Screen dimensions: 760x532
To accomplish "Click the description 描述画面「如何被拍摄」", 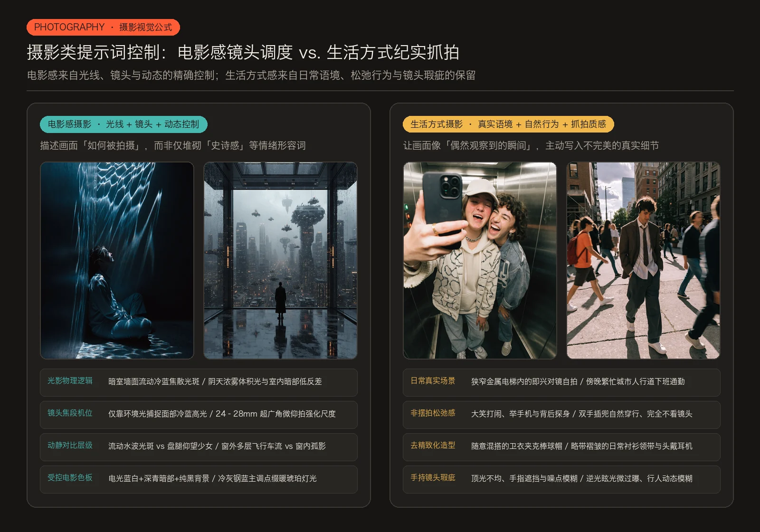I will tap(173, 145).
